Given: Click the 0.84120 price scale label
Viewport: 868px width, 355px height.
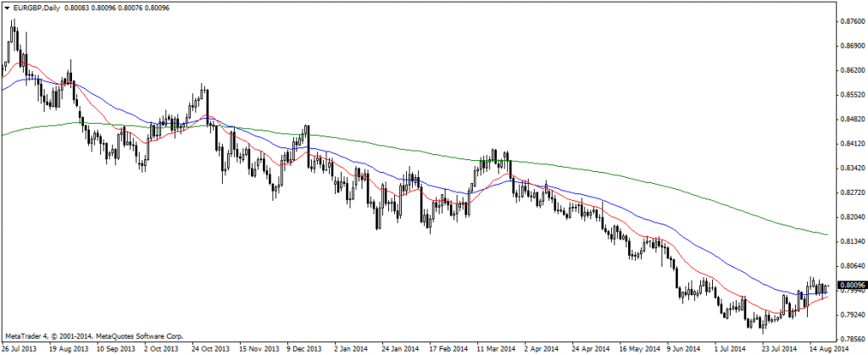Looking at the screenshot, I should [x=850, y=144].
